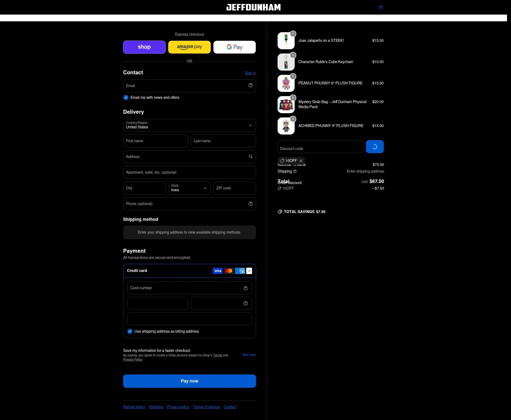Click the security code help icon
Screen dimensions: 511x420
pos(245,303)
